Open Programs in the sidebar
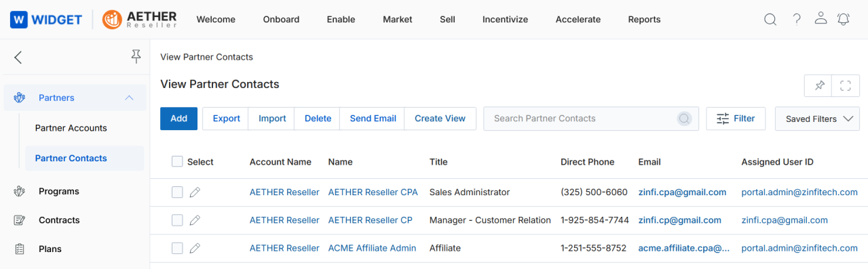 click(x=59, y=191)
